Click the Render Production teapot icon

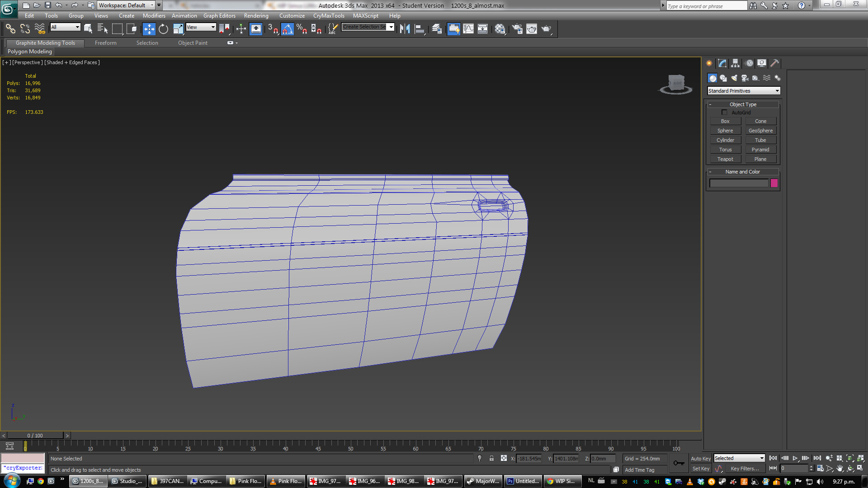[x=546, y=29]
